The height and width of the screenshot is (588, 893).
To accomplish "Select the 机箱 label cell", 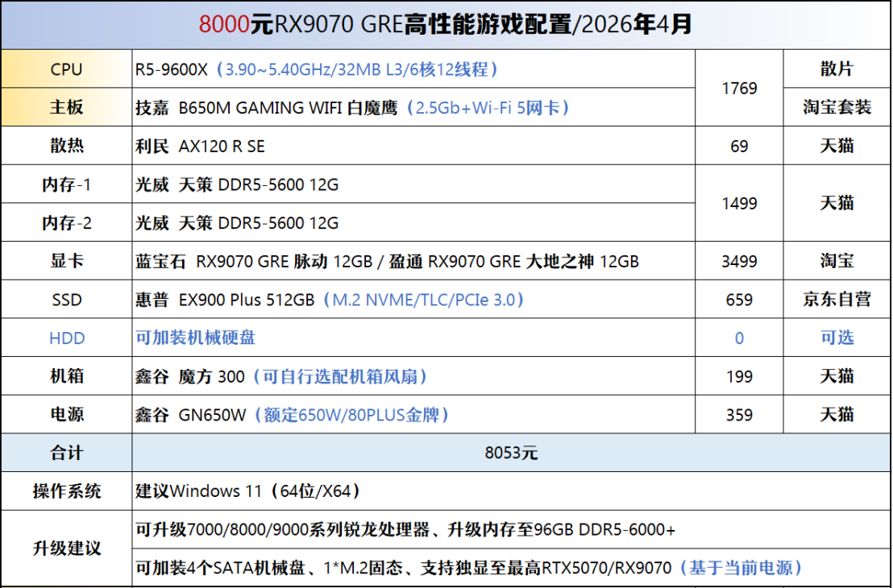I will point(67,375).
